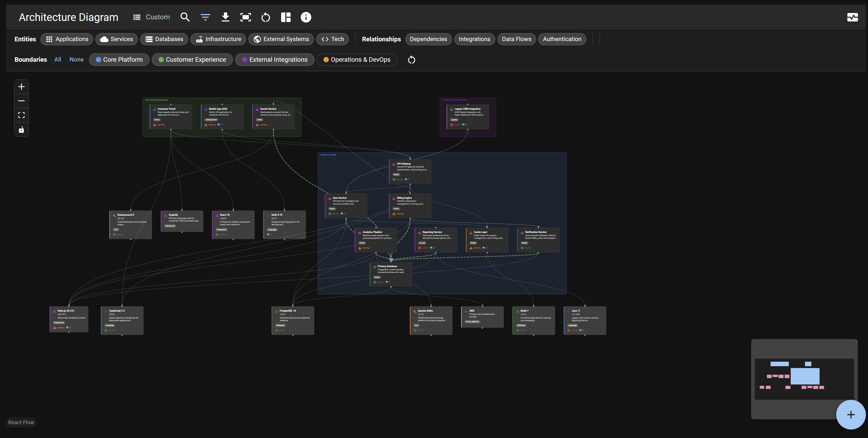Toggle the Authentication relationship filter
868x438 pixels.
[x=562, y=39]
